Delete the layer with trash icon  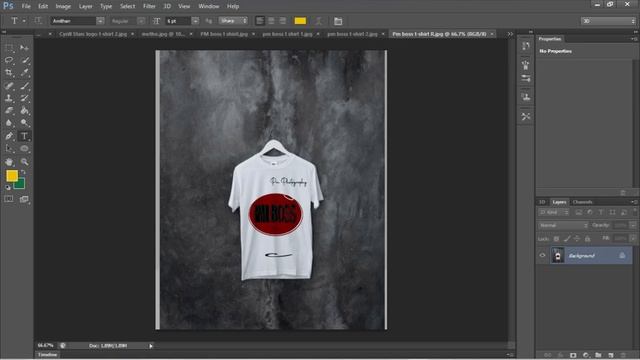(x=623, y=355)
